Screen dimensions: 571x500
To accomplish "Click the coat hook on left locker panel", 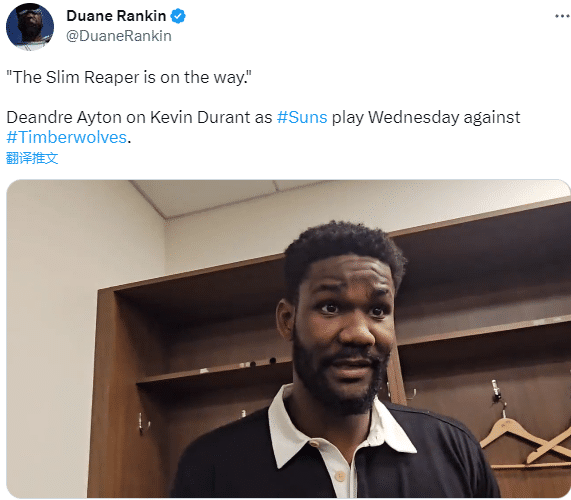I will point(143,424).
